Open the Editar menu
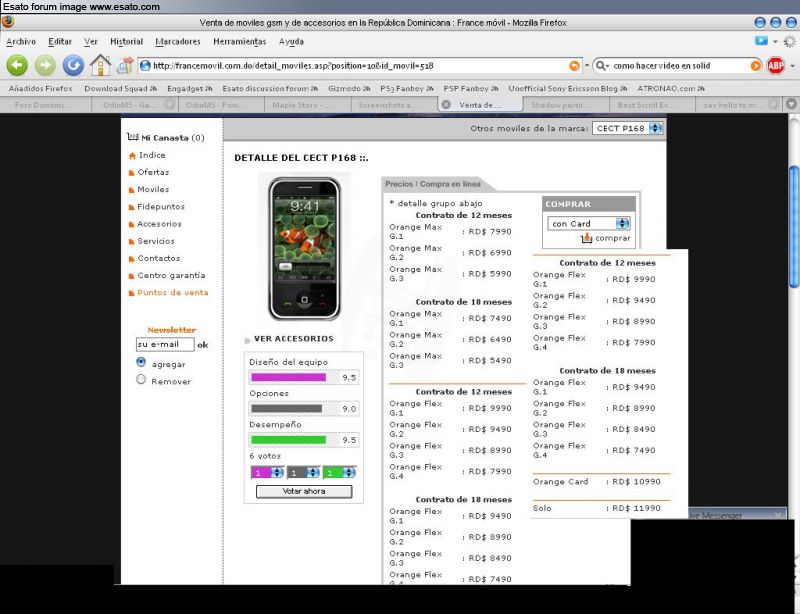Viewport: 800px width, 614px height. point(60,41)
